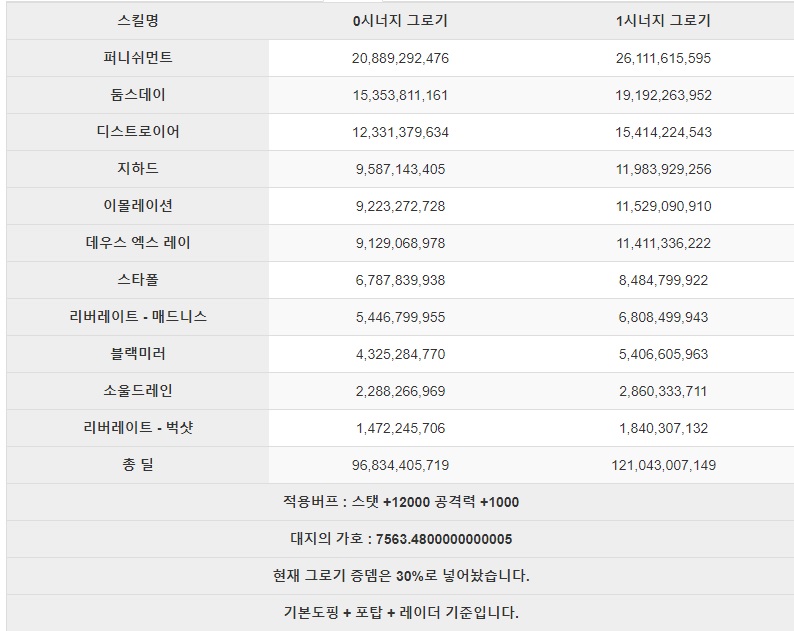Screen dimensions: 794x631
Task: Select the 블랙미러 skill name
Action: [x=138, y=353]
